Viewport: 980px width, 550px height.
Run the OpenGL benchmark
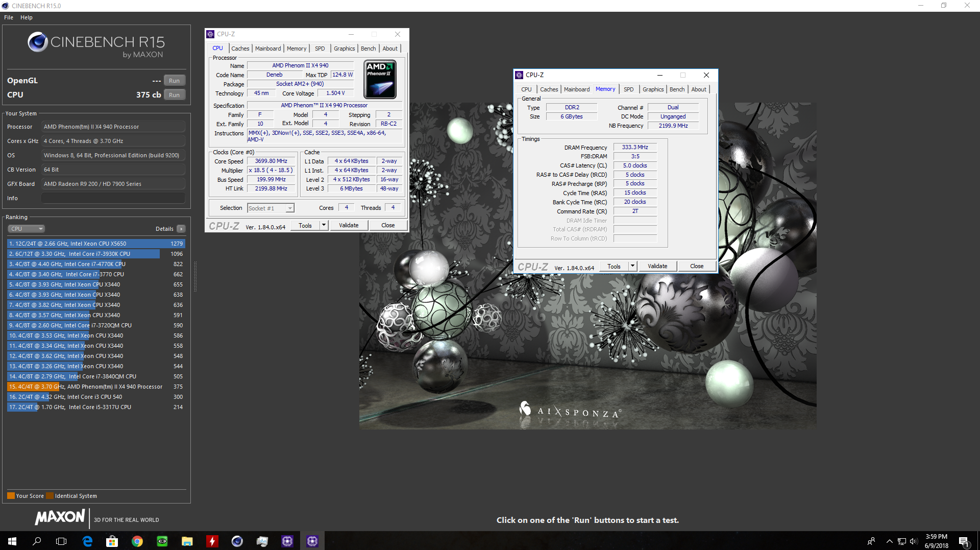175,81
